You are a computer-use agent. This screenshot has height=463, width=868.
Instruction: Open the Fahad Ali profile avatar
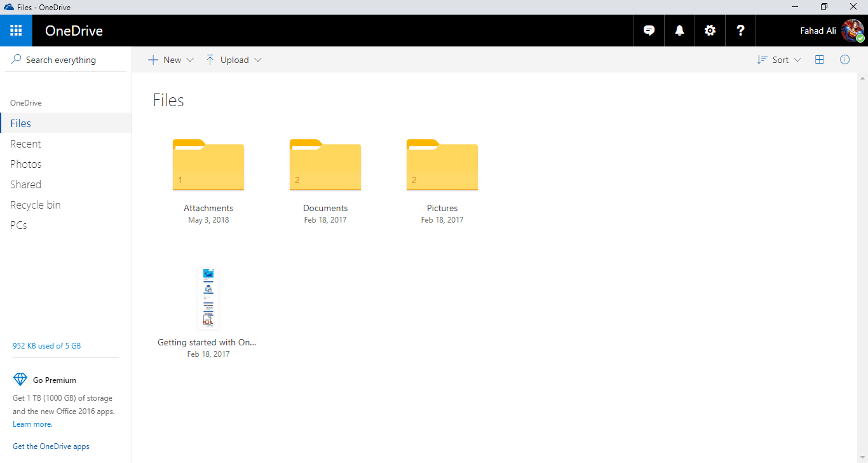click(x=853, y=31)
